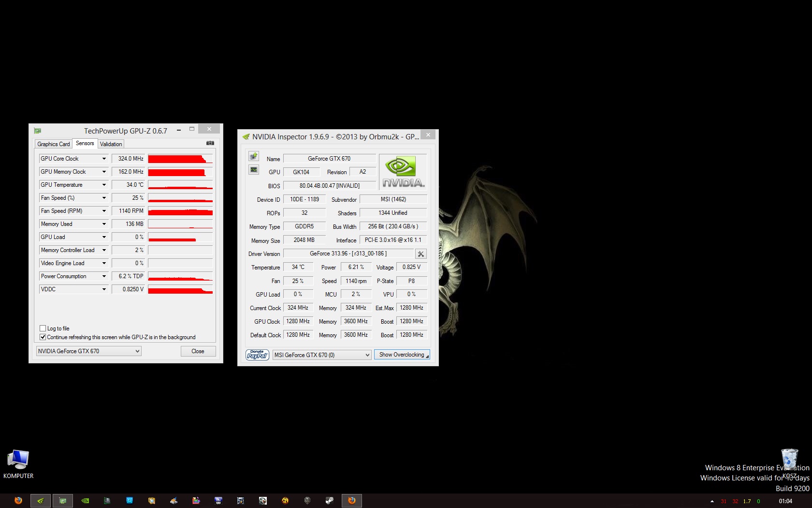Screen dimensions: 812x508
Task: Click the BIOS version field
Action: [x=329, y=186]
